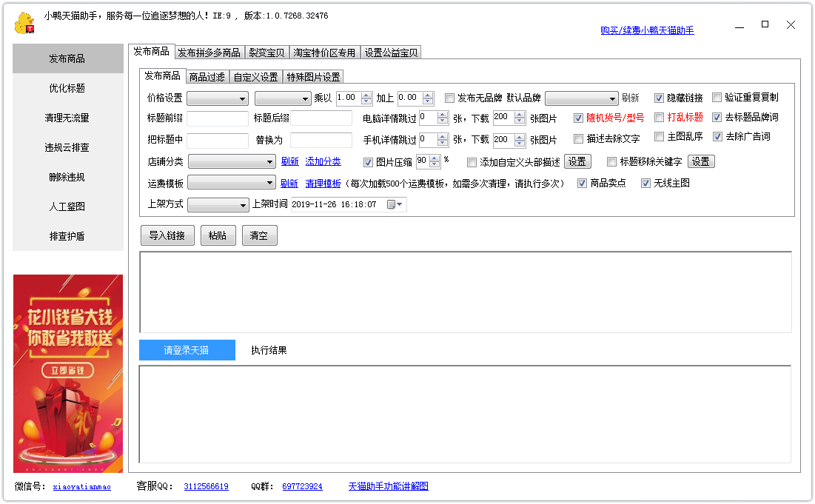
Task: Click the 替换为 input field
Action: coord(321,141)
